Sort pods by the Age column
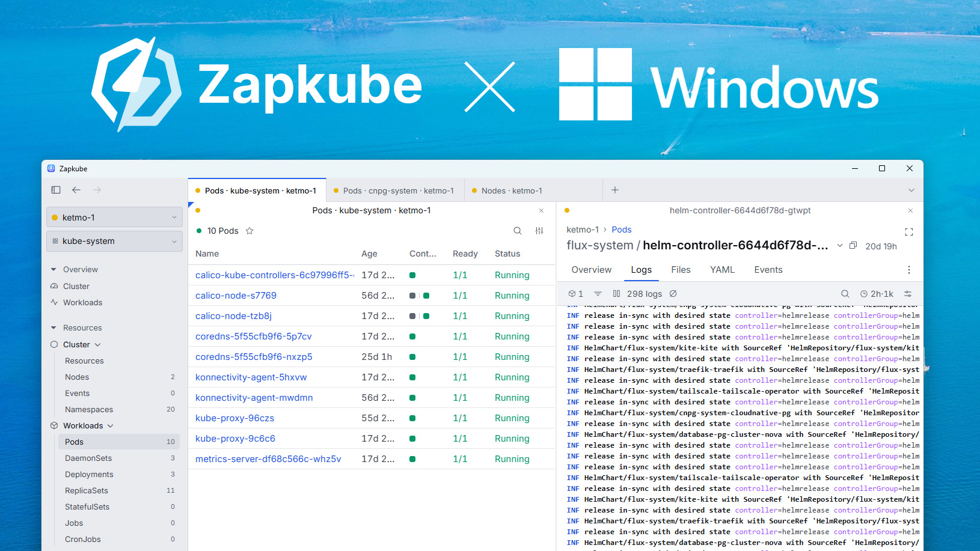Viewport: 980px width, 551px height. [369, 254]
